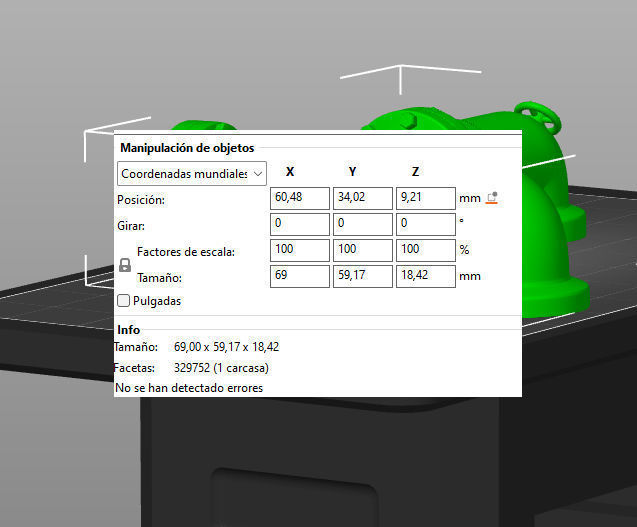
Task: Click the Tamaño Z field showing 18,42
Action: point(426,276)
